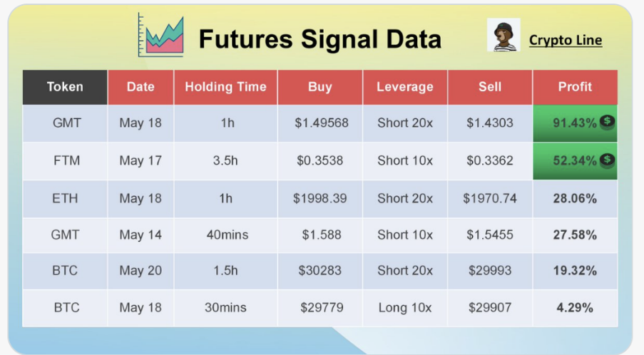644x355 pixels.
Task: Select the Long 10x leverage cell
Action: 405,308
